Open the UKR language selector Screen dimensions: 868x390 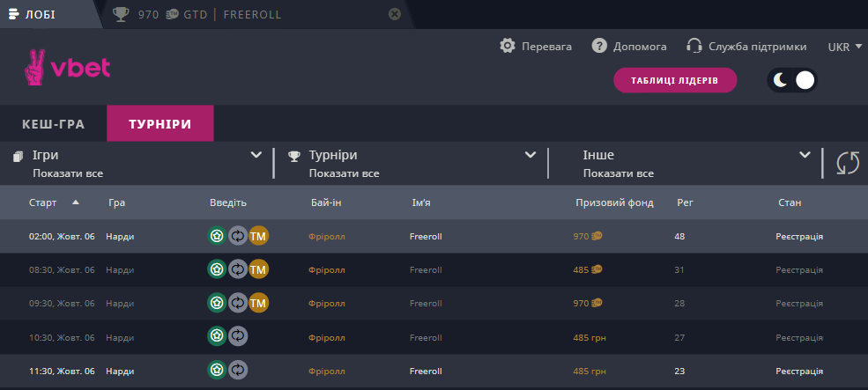tap(845, 46)
